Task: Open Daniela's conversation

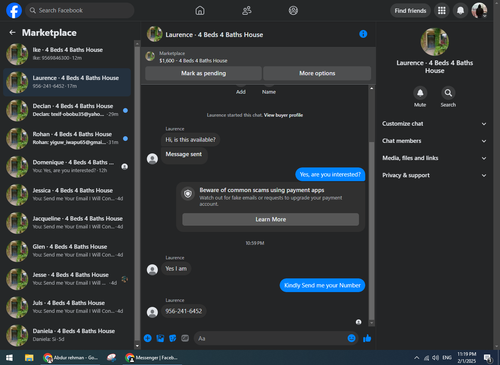Action: [x=67, y=335]
